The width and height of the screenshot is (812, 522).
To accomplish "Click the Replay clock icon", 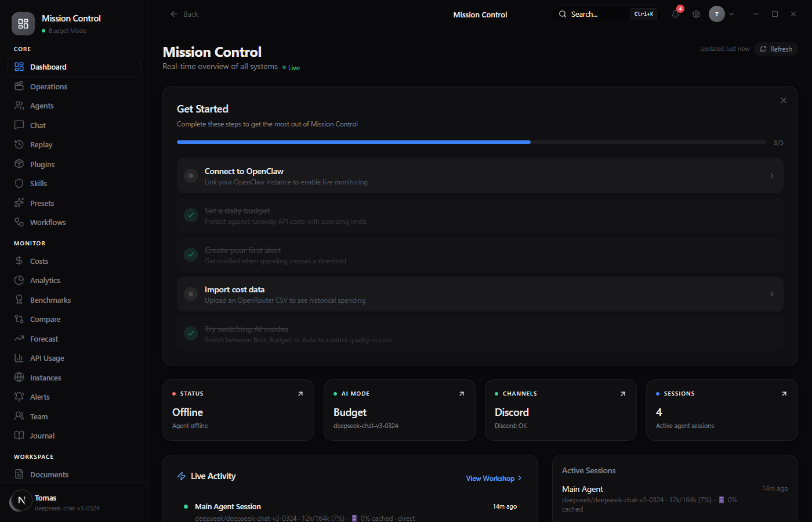I will 19,144.
